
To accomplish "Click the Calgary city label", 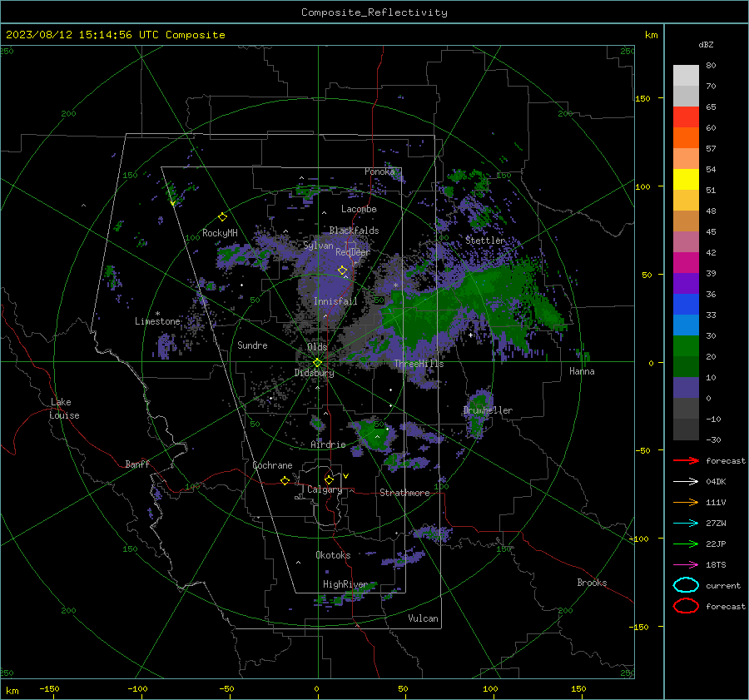I will tap(325, 489).
